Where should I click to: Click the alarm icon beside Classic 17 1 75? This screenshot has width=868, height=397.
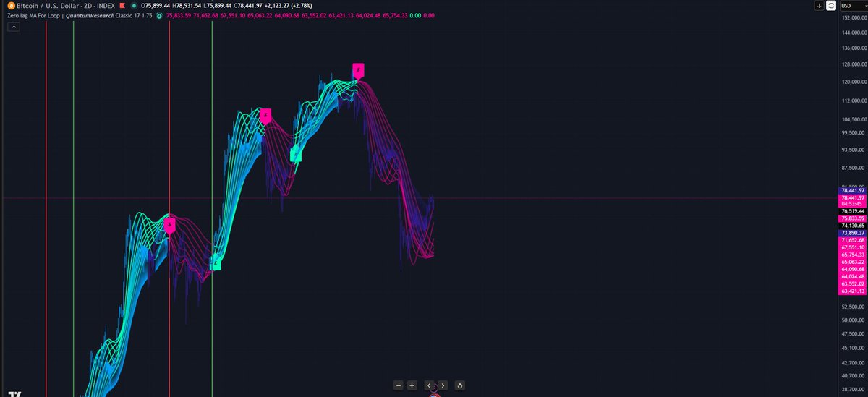[158, 15]
